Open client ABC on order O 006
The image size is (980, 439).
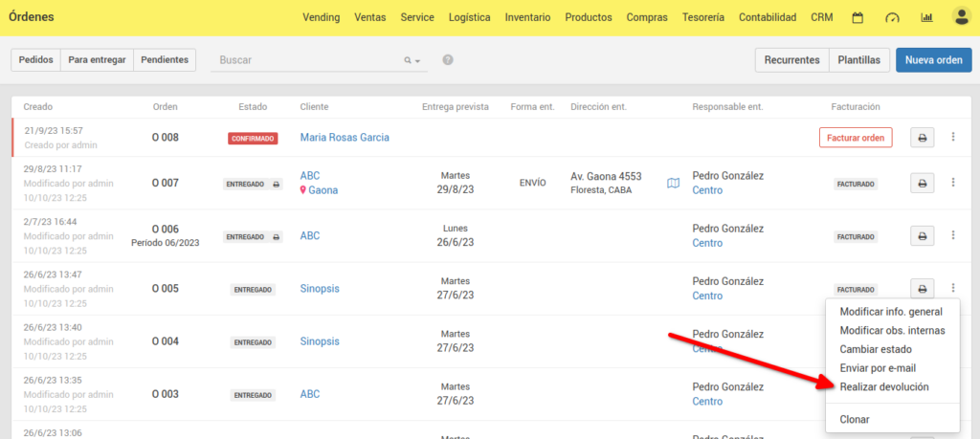309,235
